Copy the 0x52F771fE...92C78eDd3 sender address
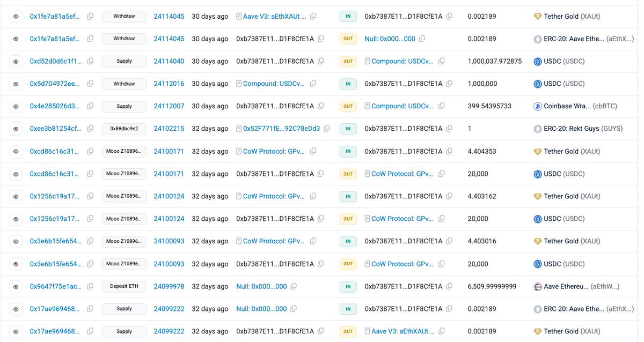 point(327,129)
